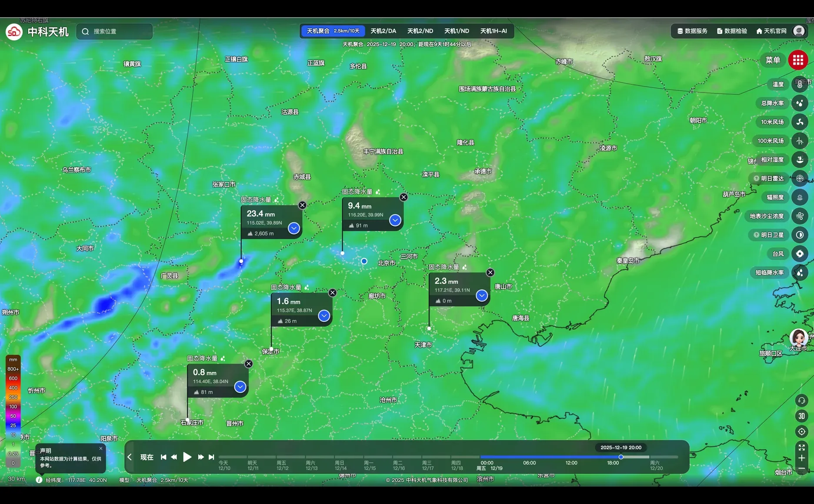
Task: Play the forecast animation
Action: tap(187, 457)
